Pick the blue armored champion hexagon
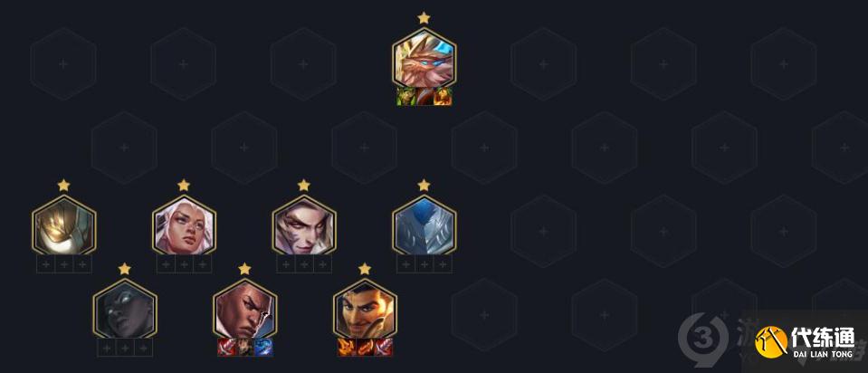Image resolution: width=868 pixels, height=373 pixels. [x=424, y=225]
